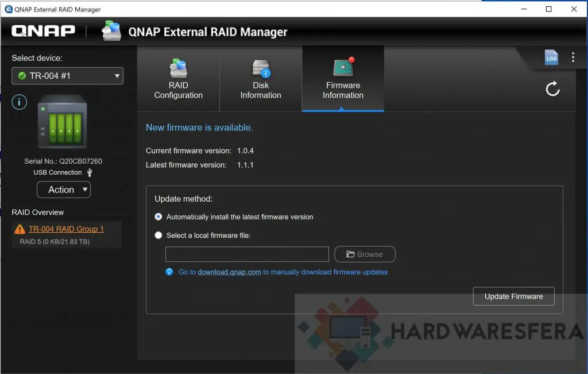This screenshot has width=588, height=374.
Task: Click the RAID group warning triangle icon
Action: coord(20,229)
